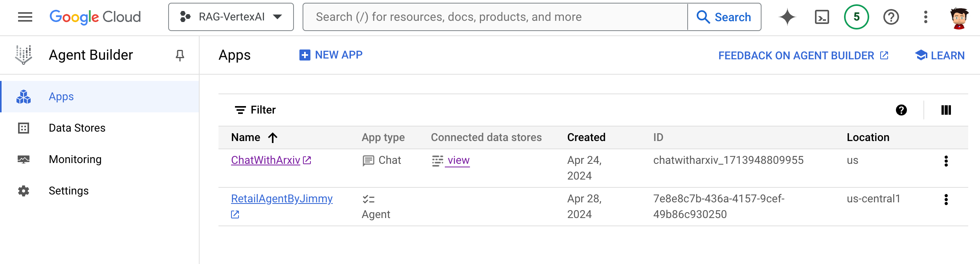Open the notifications badge showing 5

coord(856,17)
